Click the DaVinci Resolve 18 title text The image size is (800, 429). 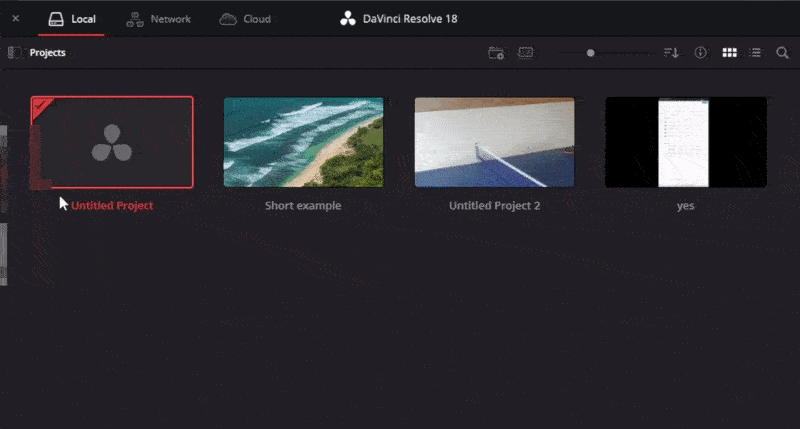[410, 19]
